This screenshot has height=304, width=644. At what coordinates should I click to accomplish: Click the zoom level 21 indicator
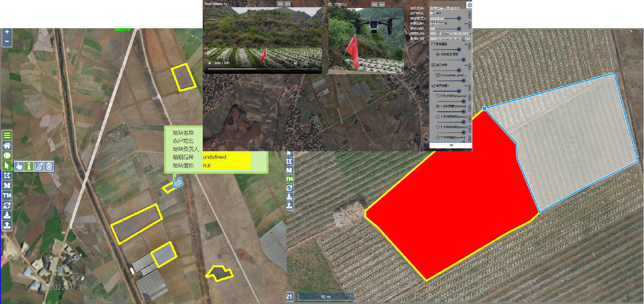click(x=289, y=296)
